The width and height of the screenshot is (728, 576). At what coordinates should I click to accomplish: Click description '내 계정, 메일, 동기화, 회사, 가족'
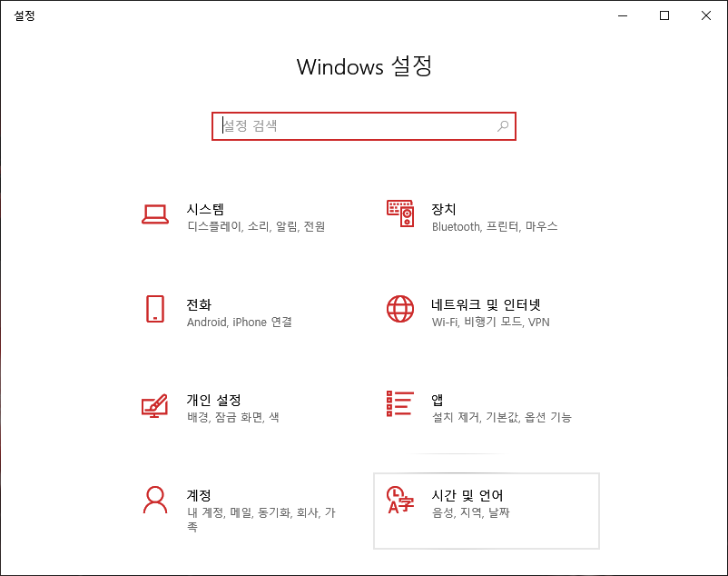coord(261,520)
